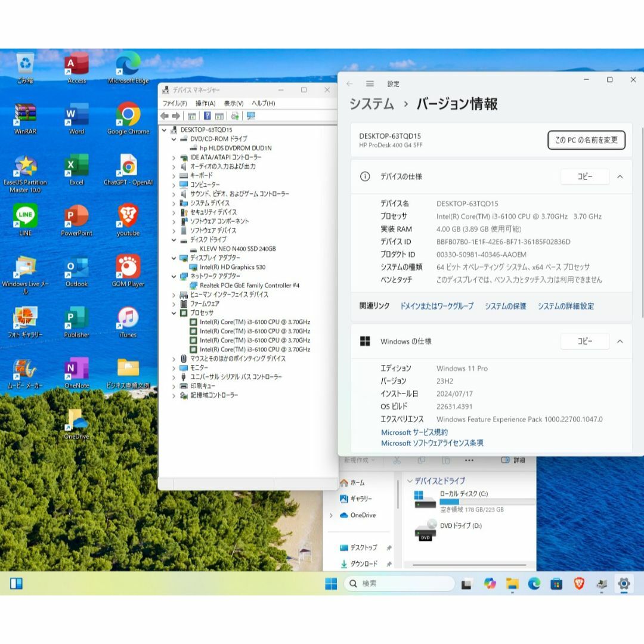644x644 pixels.
Task: Expand the キーボード device category
Action: tap(174, 175)
